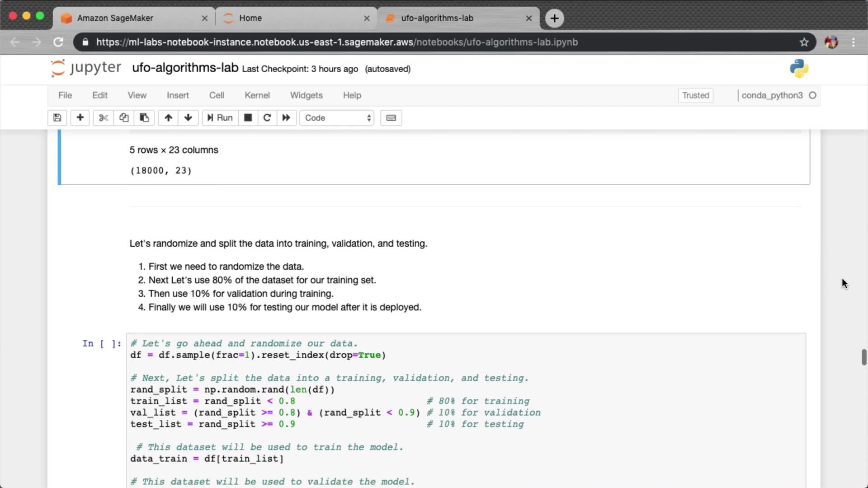Move selected cell up arrow
868x488 pixels.
pyautogui.click(x=168, y=117)
